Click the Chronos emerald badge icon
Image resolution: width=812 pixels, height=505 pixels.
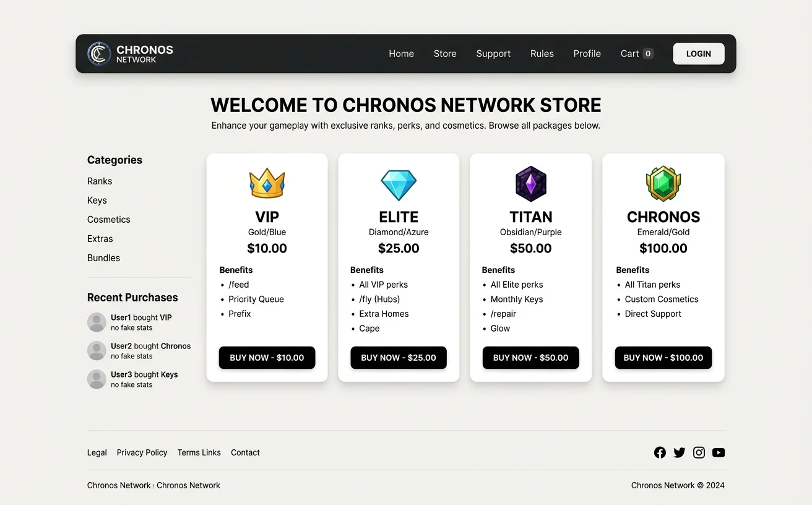point(663,184)
